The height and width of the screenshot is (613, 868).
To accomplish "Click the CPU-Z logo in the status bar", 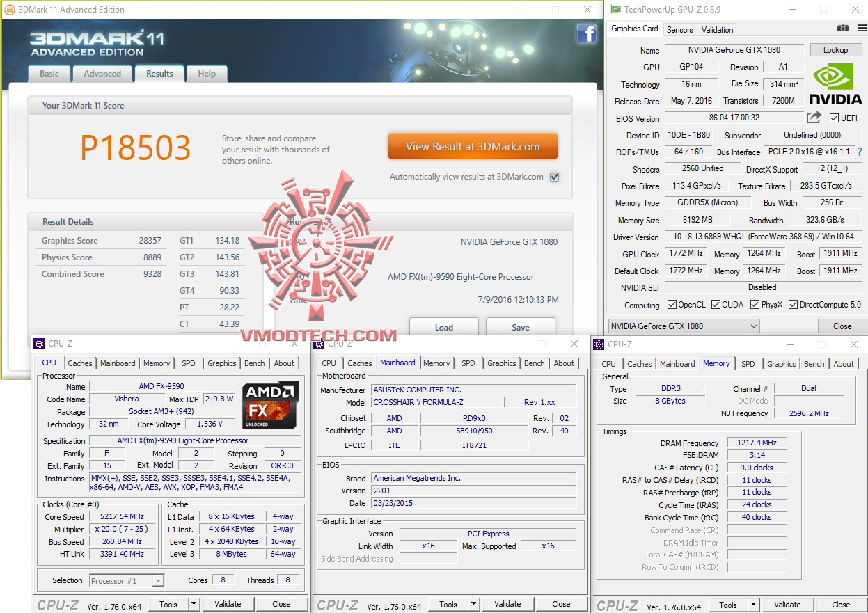I will 56,604.
